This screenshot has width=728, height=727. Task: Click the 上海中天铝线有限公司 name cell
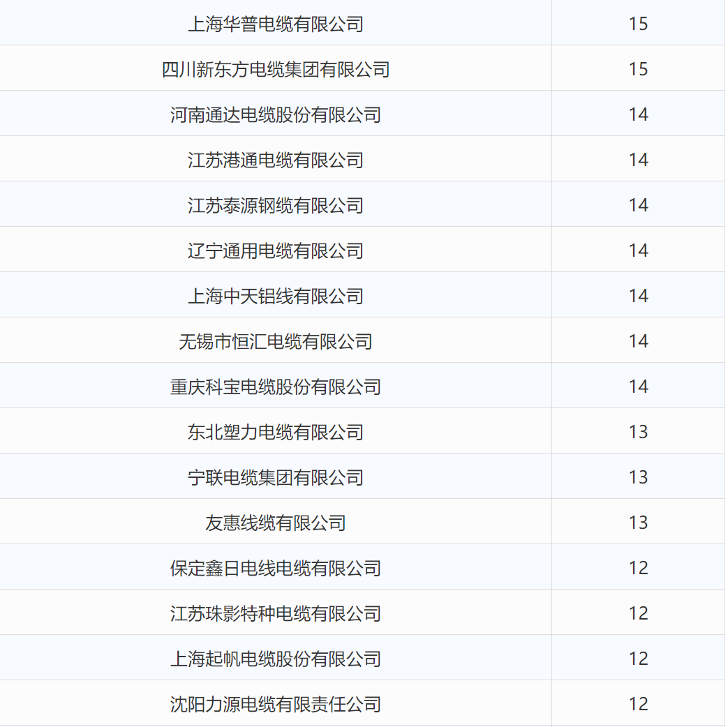tap(276, 297)
